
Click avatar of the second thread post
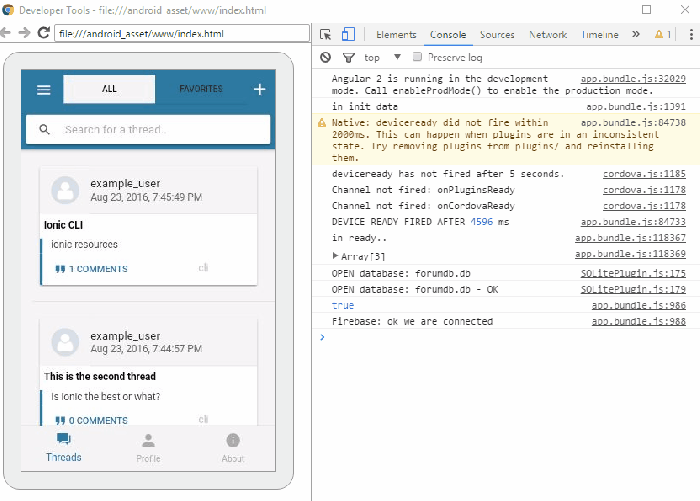66,342
